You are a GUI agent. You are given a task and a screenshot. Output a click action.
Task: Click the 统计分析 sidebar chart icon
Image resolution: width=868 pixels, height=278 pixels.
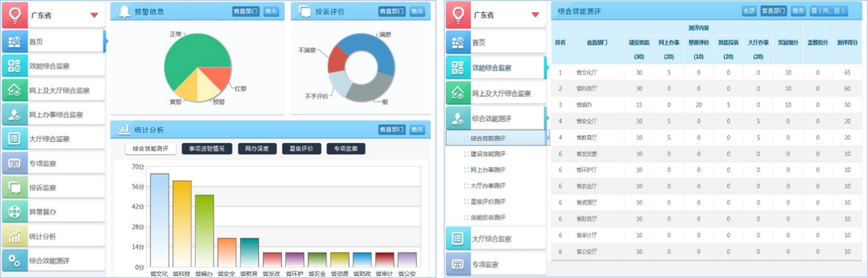pos(15,236)
